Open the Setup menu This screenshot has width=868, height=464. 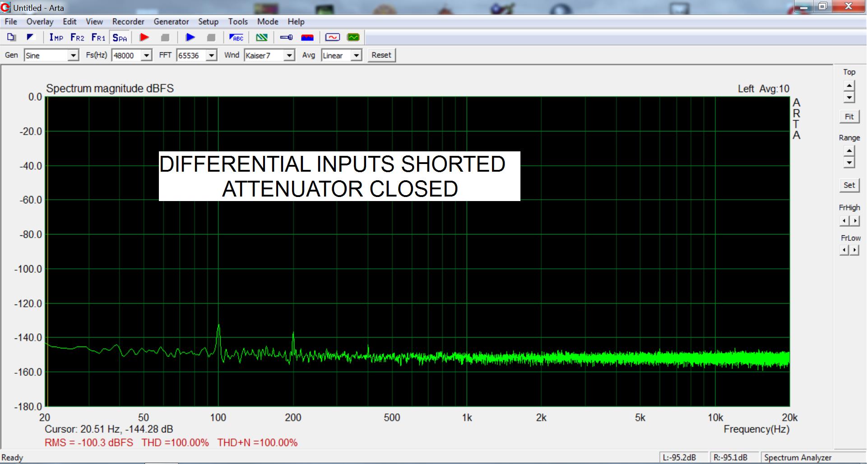[x=208, y=22]
